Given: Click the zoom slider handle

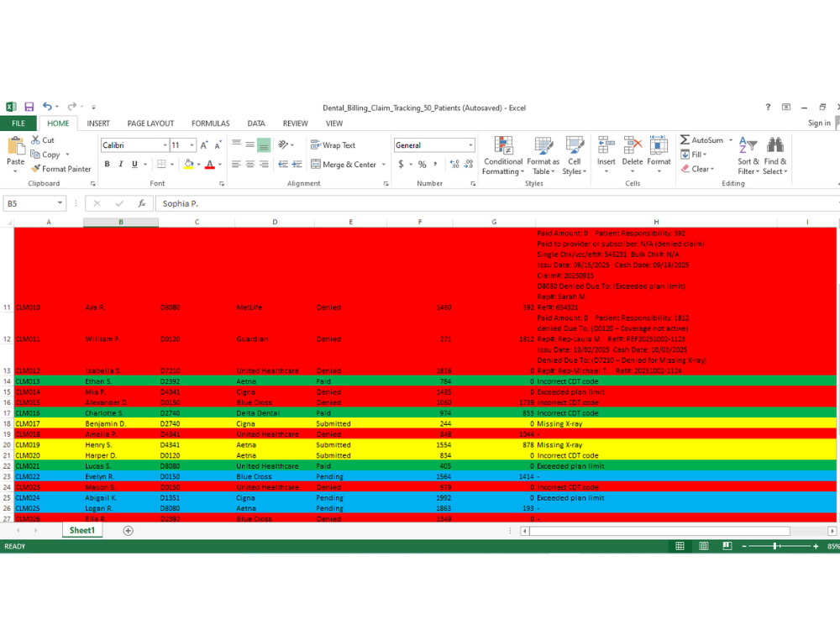Looking at the screenshot, I should click(775, 546).
